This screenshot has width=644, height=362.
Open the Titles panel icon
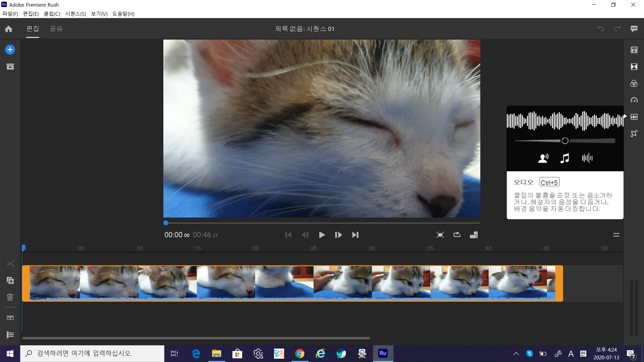(634, 50)
